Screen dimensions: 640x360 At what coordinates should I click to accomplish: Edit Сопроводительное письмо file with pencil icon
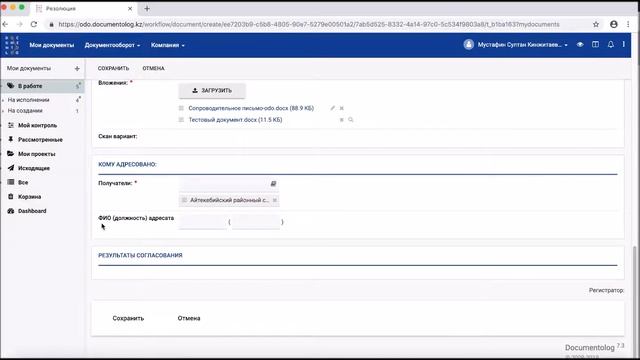click(x=333, y=108)
